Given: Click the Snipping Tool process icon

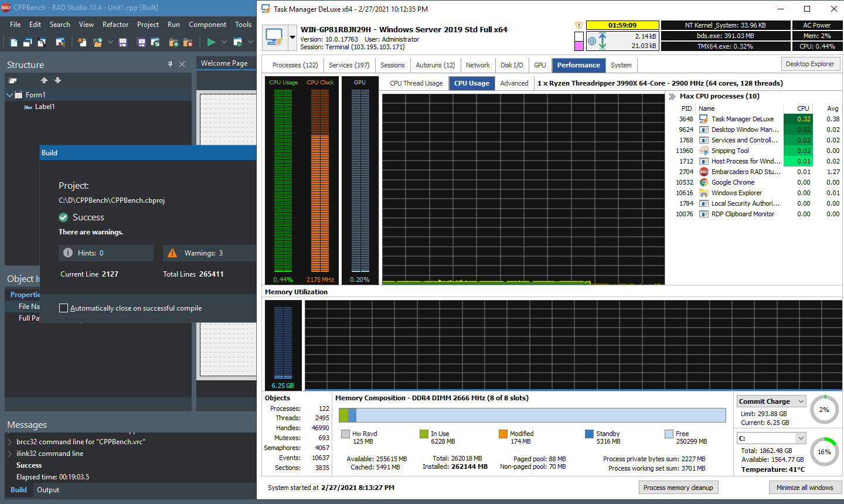Looking at the screenshot, I should point(704,151).
